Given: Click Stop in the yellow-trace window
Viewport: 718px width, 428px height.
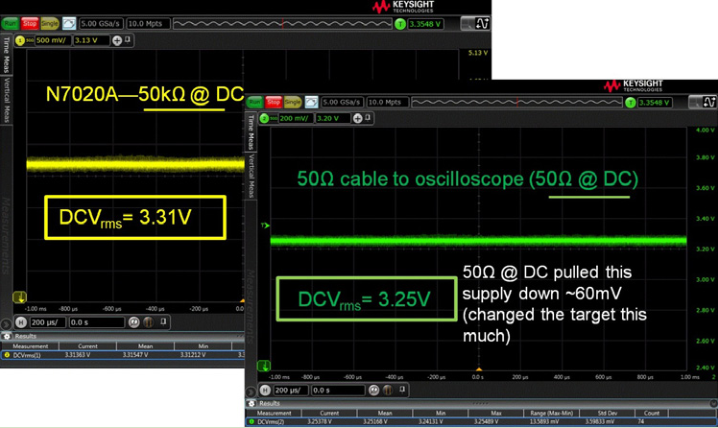Looking at the screenshot, I should click(30, 23).
